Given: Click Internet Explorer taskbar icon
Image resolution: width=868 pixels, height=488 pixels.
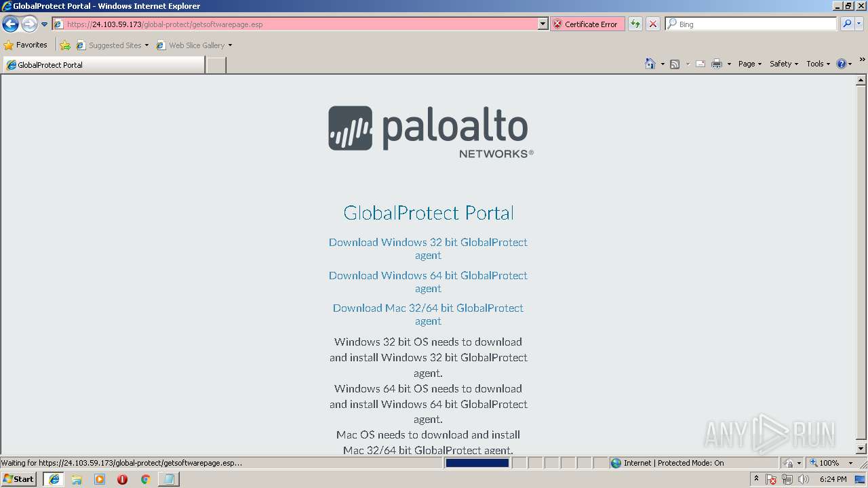Looking at the screenshot, I should 54,479.
